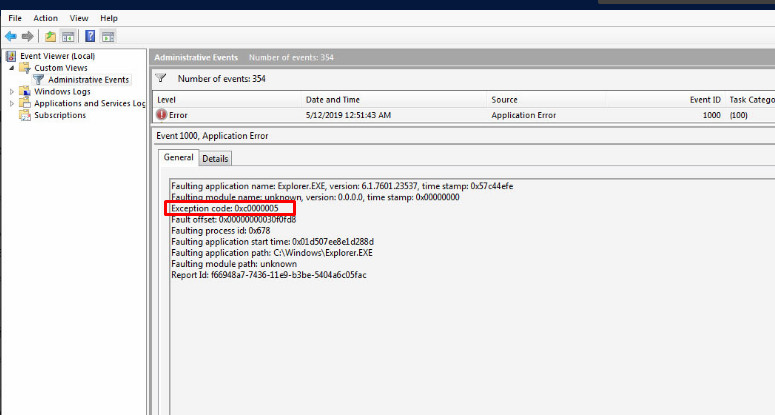The height and width of the screenshot is (415, 775).
Task: Click the filter funnel icon beside event count
Action: (x=161, y=78)
